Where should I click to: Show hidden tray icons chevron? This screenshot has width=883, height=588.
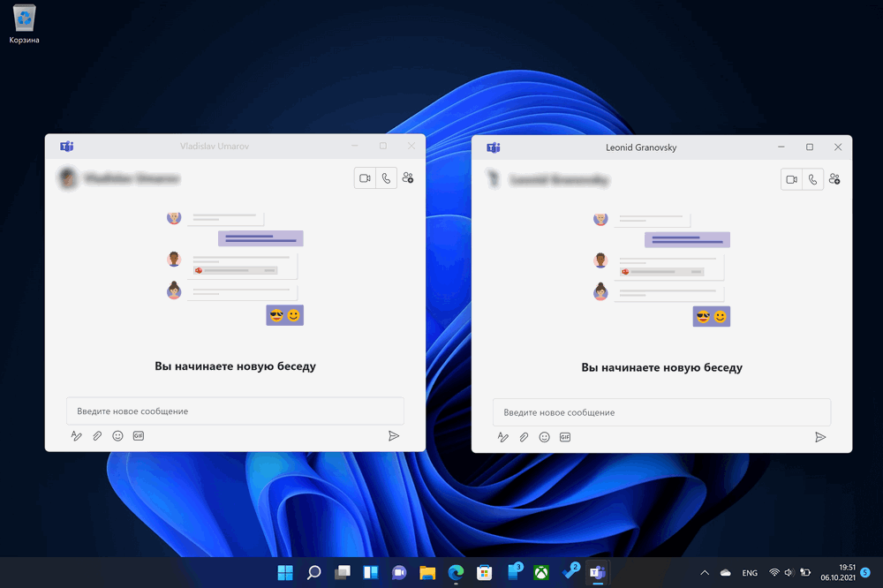click(x=705, y=573)
